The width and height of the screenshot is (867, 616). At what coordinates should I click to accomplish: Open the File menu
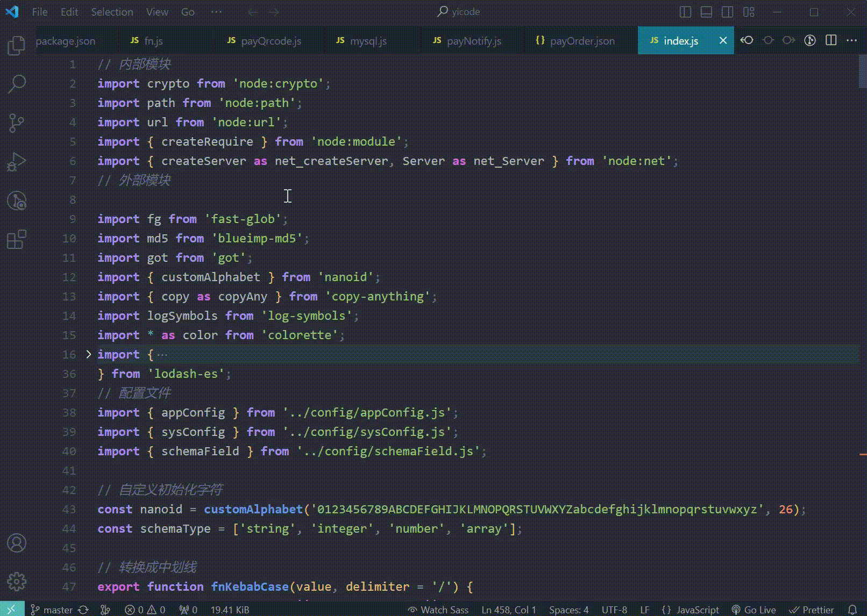(x=39, y=11)
